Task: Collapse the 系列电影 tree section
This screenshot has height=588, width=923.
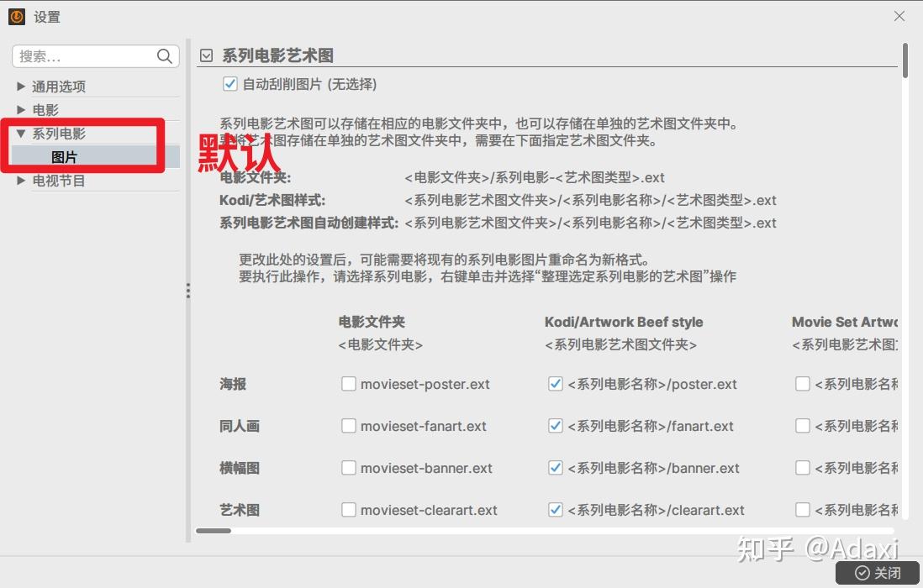Action: [x=20, y=133]
